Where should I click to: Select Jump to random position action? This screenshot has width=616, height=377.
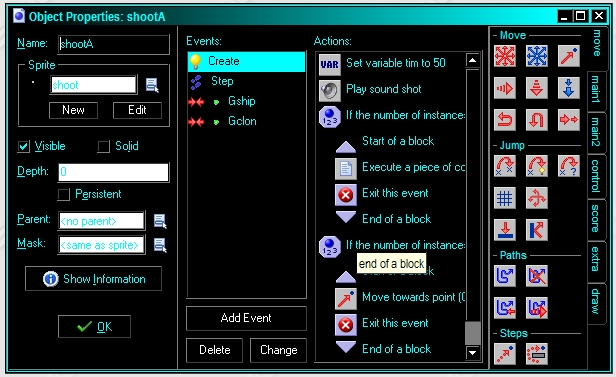point(568,166)
